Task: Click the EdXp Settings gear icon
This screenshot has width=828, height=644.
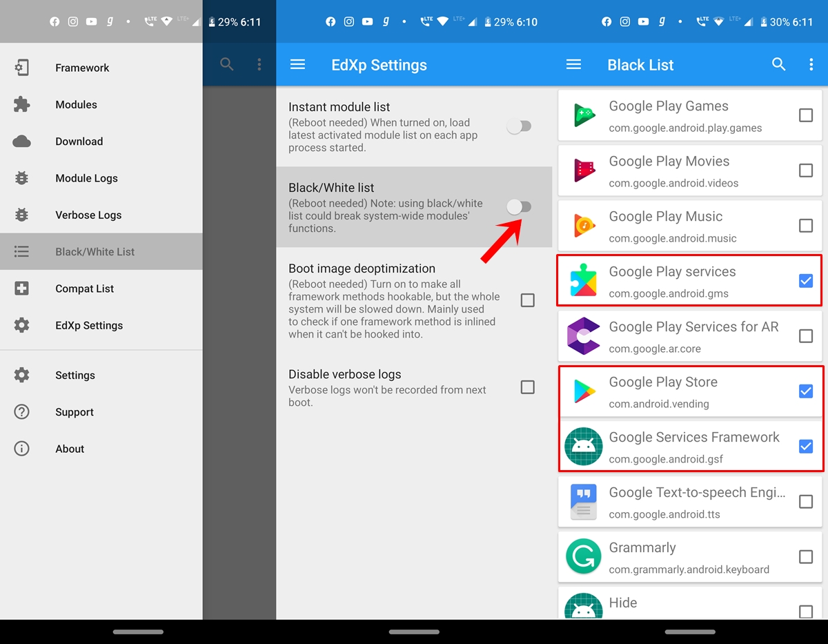Action: (x=21, y=325)
